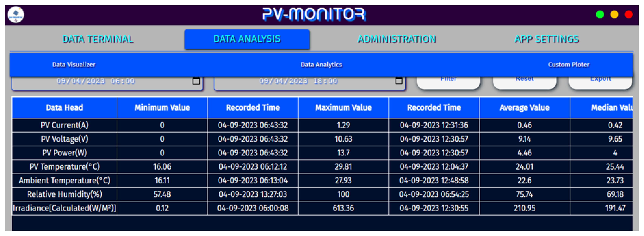The width and height of the screenshot is (644, 236).
Task: Select the Data Analytics sub-tab
Action: (321, 65)
